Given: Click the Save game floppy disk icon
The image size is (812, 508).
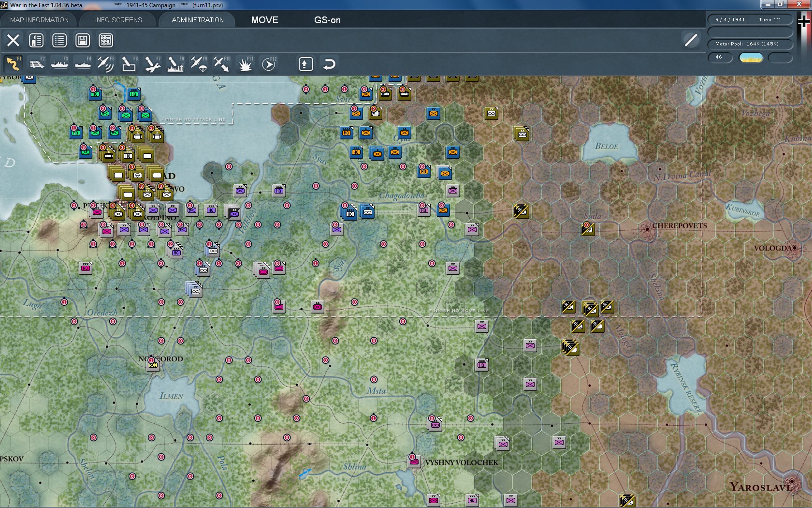Looking at the screenshot, I should tap(83, 40).
